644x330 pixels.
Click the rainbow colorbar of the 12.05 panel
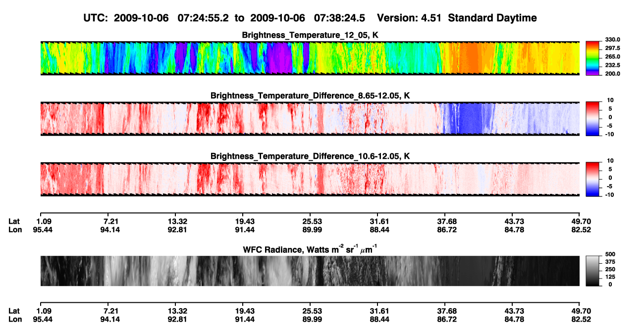592,58
